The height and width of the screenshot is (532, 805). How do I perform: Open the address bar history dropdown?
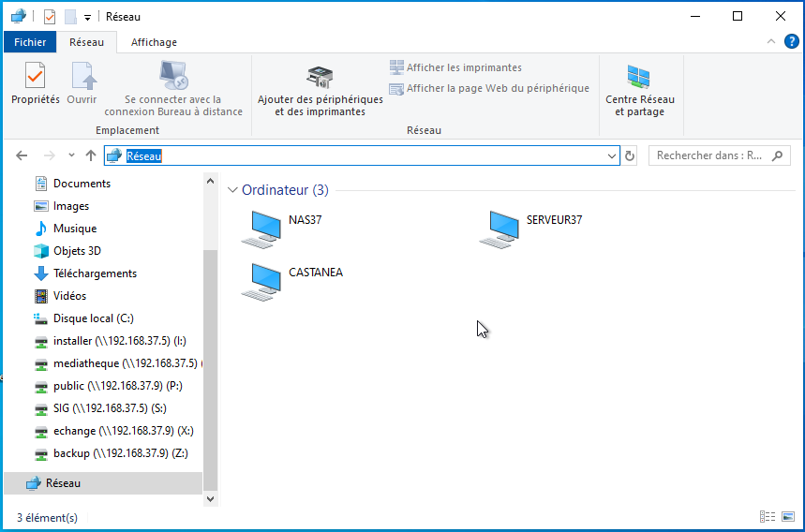[612, 156]
